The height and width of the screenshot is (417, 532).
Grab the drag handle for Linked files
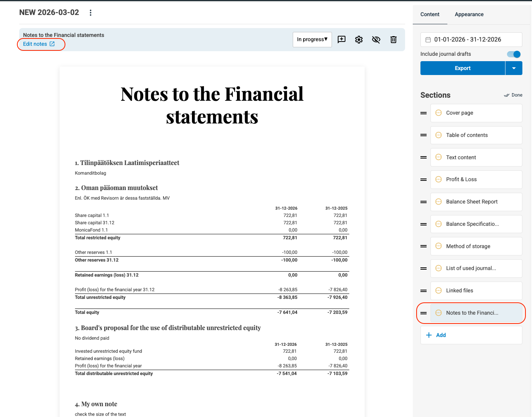click(x=424, y=291)
